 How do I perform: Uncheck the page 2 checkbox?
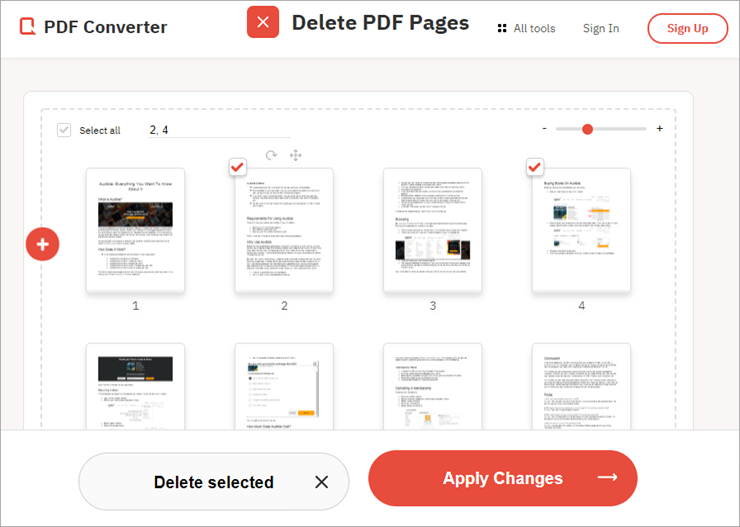237,166
